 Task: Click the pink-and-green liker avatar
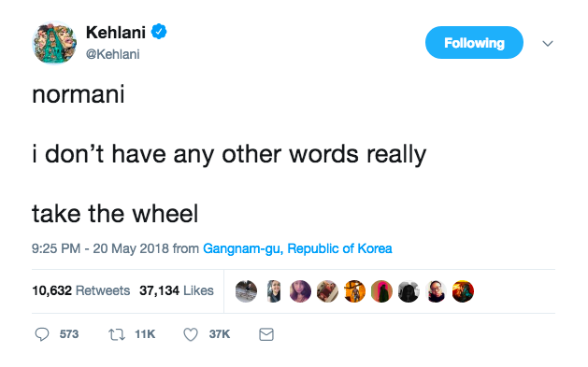(381, 291)
